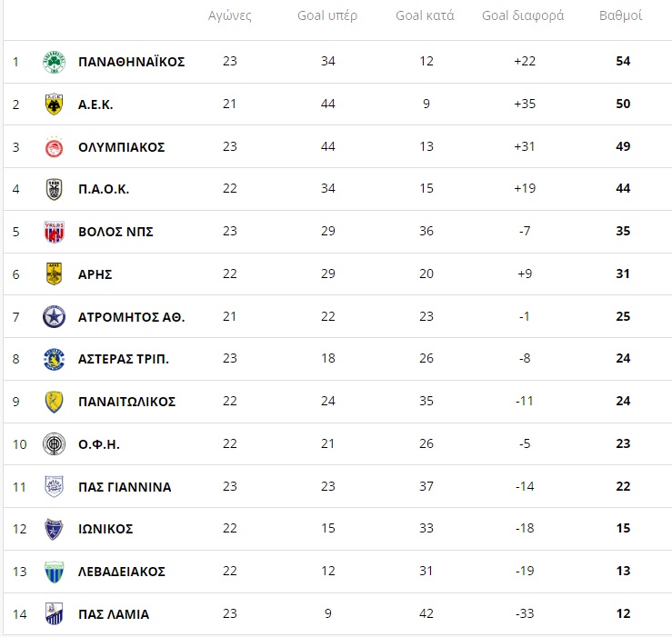Open the ΠΑΣ ΓΙΑΝΝΙΝΑ team link
The image size is (672, 637).
(x=125, y=487)
